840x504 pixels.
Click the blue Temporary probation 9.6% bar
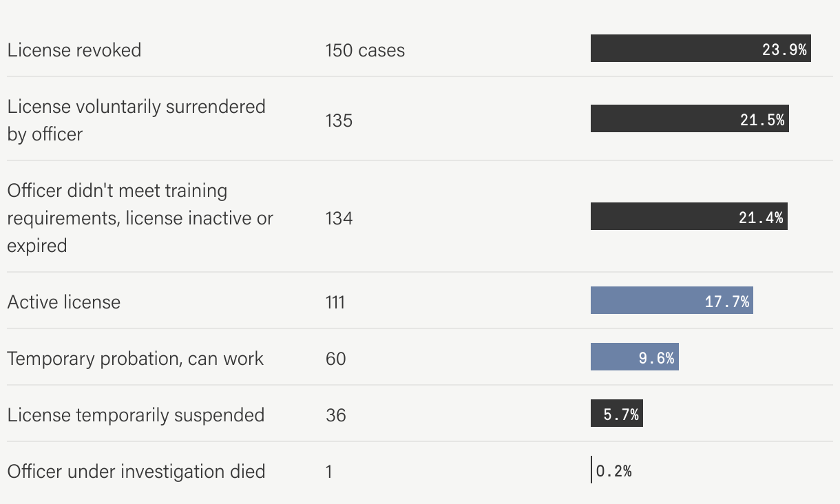coord(635,357)
